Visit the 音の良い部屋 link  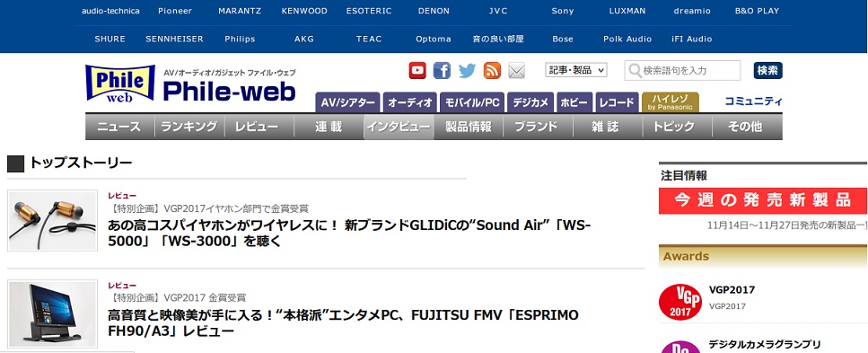point(498,39)
